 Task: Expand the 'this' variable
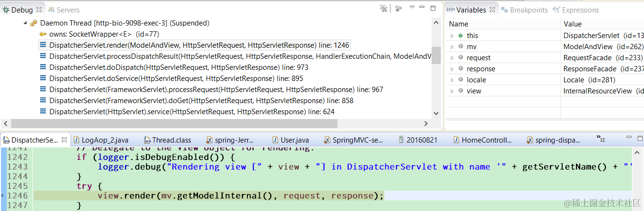coord(452,36)
